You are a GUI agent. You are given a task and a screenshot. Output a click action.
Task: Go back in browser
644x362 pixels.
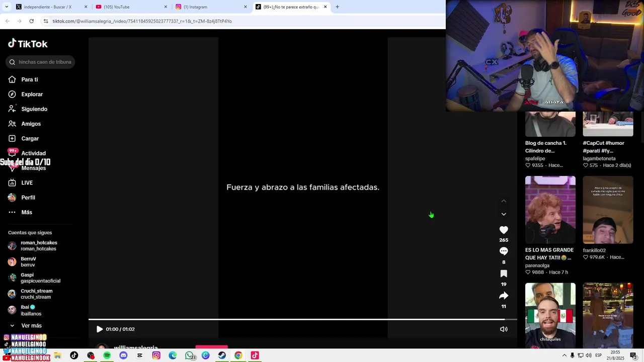(7, 21)
